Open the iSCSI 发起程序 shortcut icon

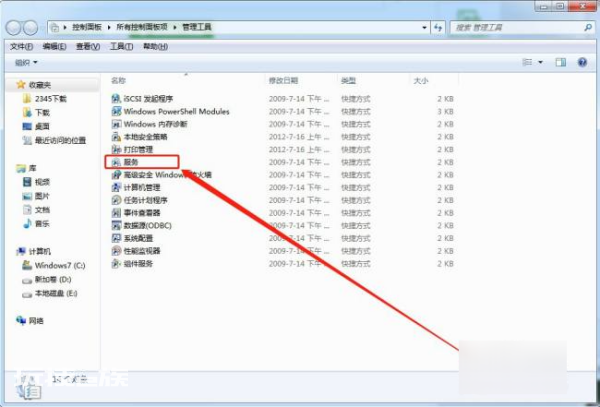pyautogui.click(x=116, y=99)
